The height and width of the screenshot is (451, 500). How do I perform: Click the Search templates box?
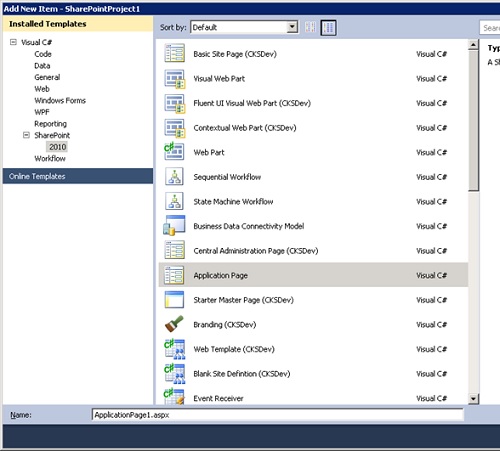pyautogui.click(x=490, y=28)
